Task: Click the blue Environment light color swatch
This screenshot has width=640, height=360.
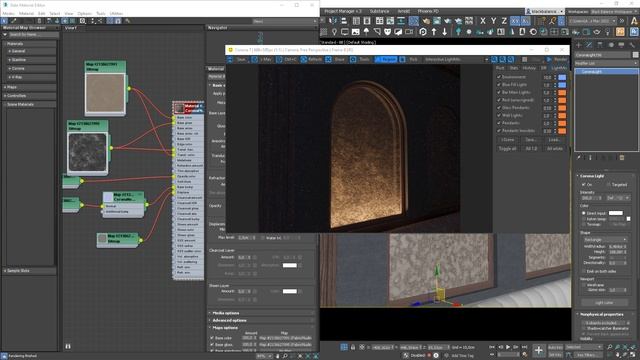Action: point(562,77)
